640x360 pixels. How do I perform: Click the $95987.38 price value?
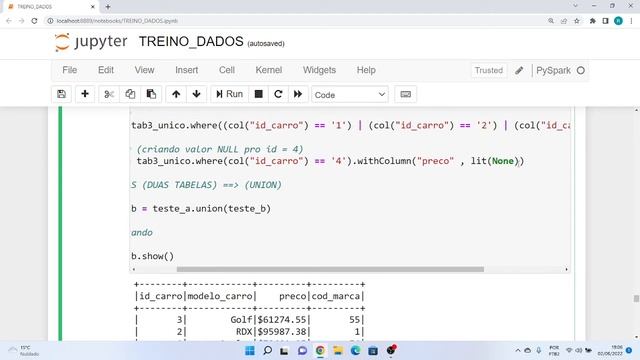click(282, 332)
